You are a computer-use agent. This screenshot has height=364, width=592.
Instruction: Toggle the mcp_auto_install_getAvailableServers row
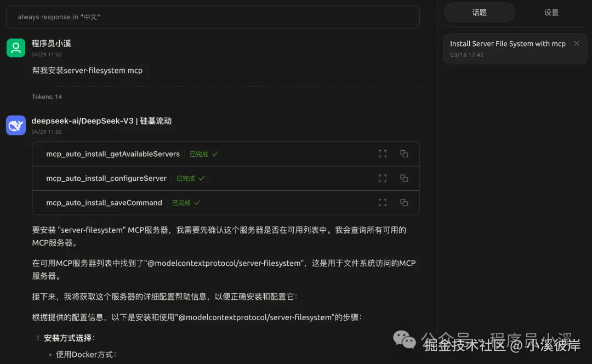(226, 154)
